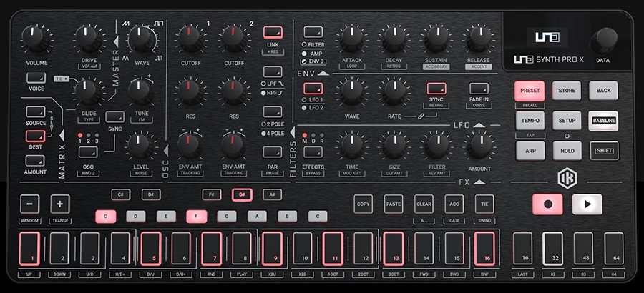The width and height of the screenshot is (644, 293).
Task: Click the record button
Action: (x=547, y=204)
